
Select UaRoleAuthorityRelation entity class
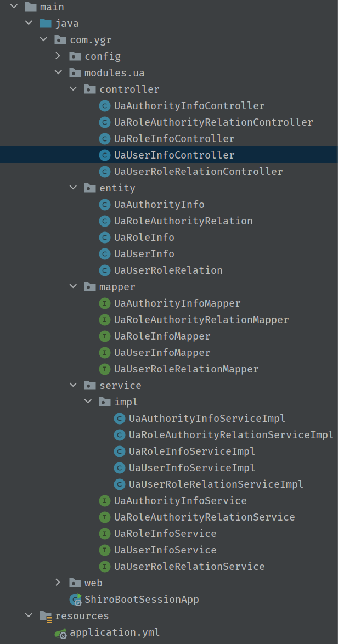[183, 221]
